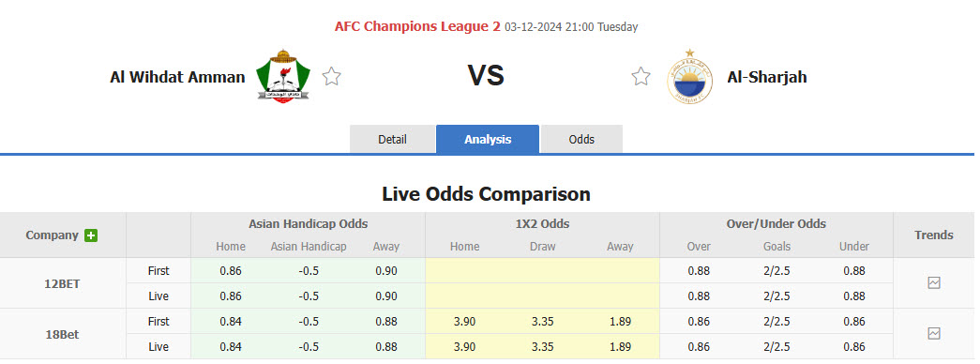
Task: Click the Al-Sharjah club logo
Action: point(689,76)
